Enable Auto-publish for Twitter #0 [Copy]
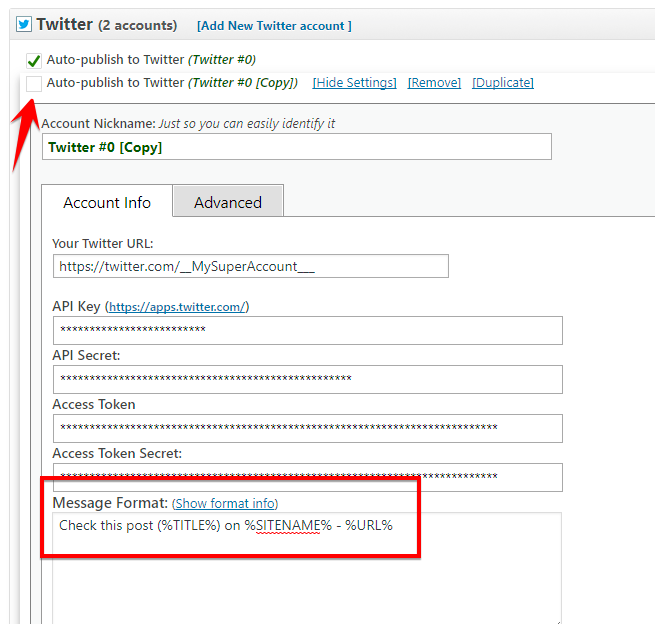The image size is (655, 624). 34,83
